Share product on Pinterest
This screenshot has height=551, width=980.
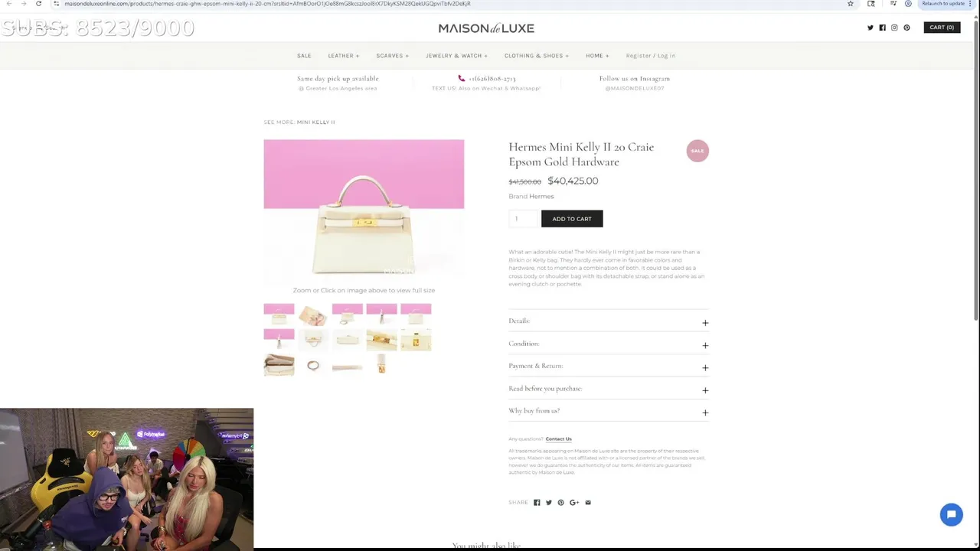coord(560,503)
